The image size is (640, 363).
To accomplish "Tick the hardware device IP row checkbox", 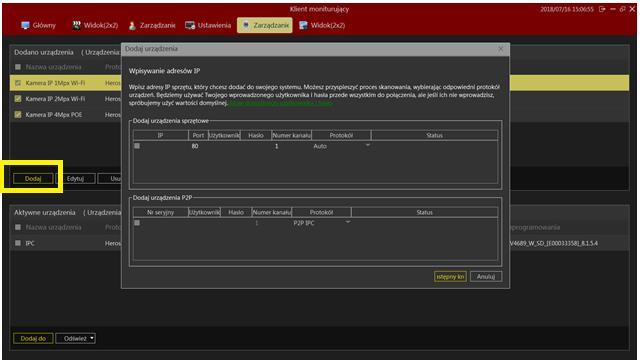I will [x=137, y=146].
